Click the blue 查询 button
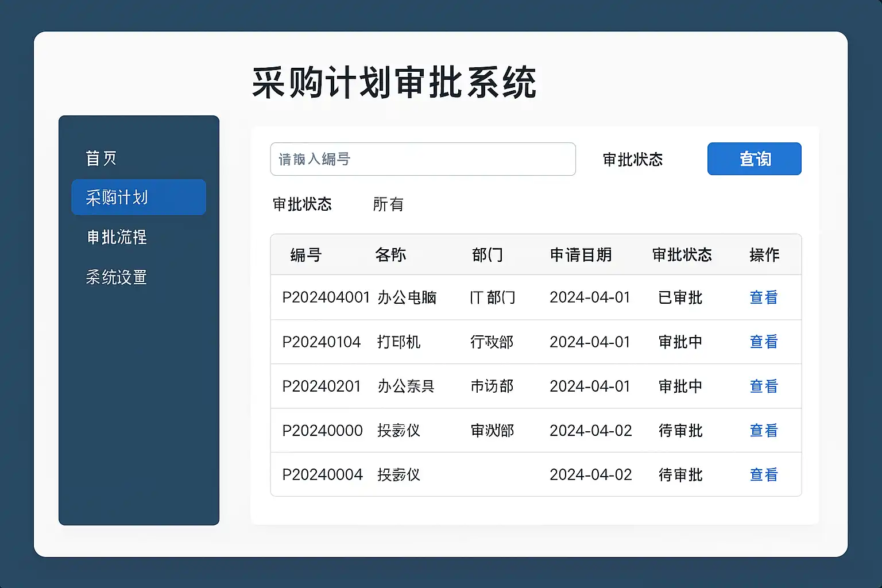Viewport: 882px width, 588px height. click(x=754, y=158)
